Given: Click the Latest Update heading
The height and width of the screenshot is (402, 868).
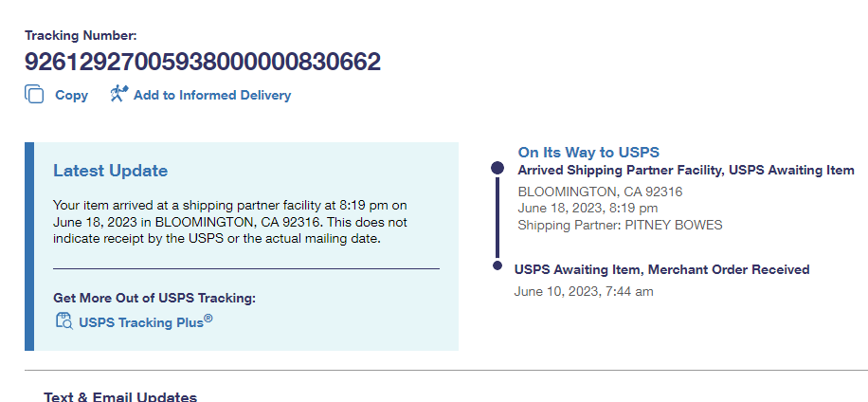Looking at the screenshot, I should [x=110, y=171].
